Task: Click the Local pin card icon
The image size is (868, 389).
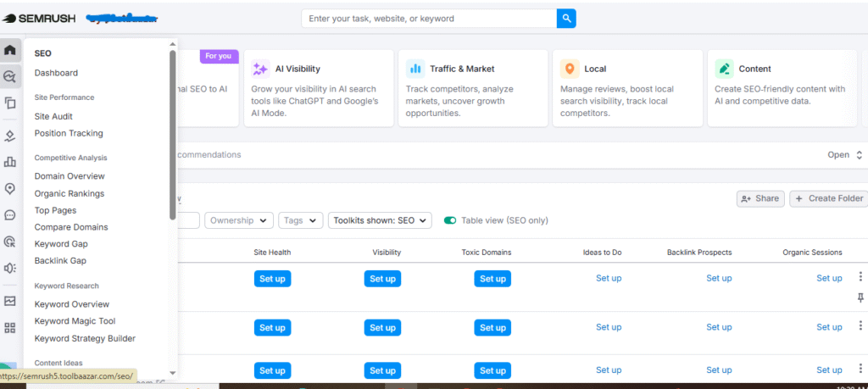Action: [x=570, y=69]
